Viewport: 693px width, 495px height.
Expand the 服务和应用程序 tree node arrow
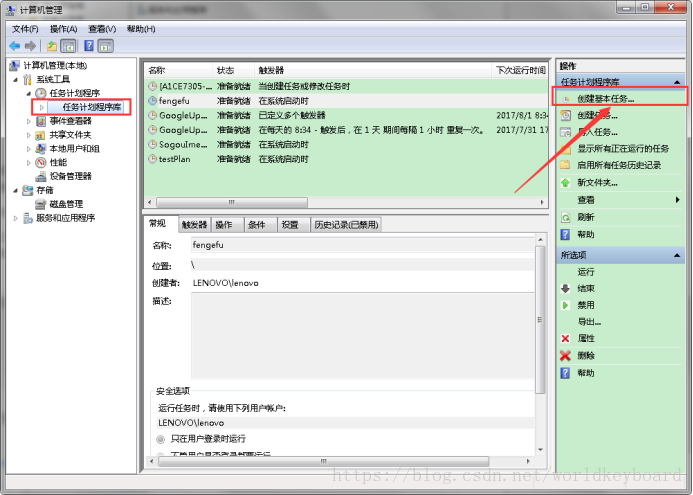(15, 218)
